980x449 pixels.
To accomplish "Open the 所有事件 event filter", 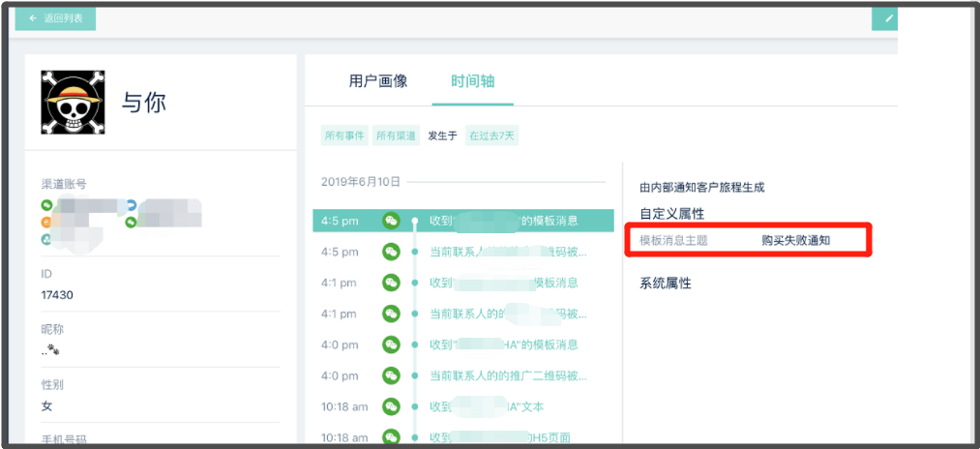I will tap(344, 135).
